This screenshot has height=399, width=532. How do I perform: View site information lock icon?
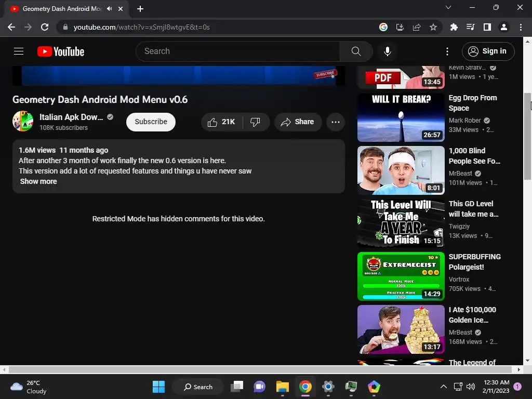tap(65, 27)
